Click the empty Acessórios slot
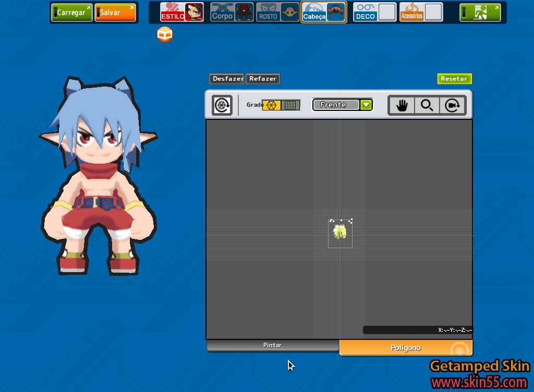Screen dimensions: 534x392 (433, 12)
